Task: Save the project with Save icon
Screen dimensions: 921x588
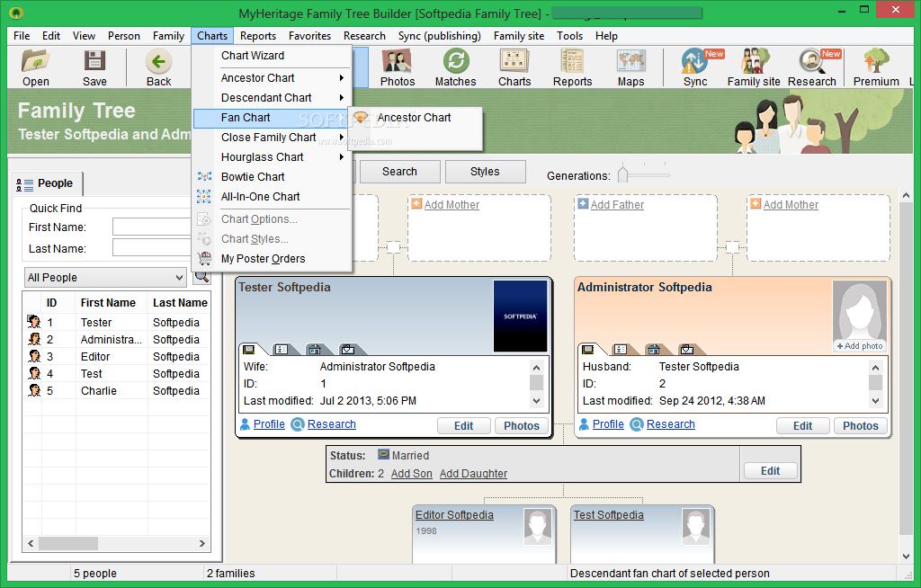Action: click(94, 67)
